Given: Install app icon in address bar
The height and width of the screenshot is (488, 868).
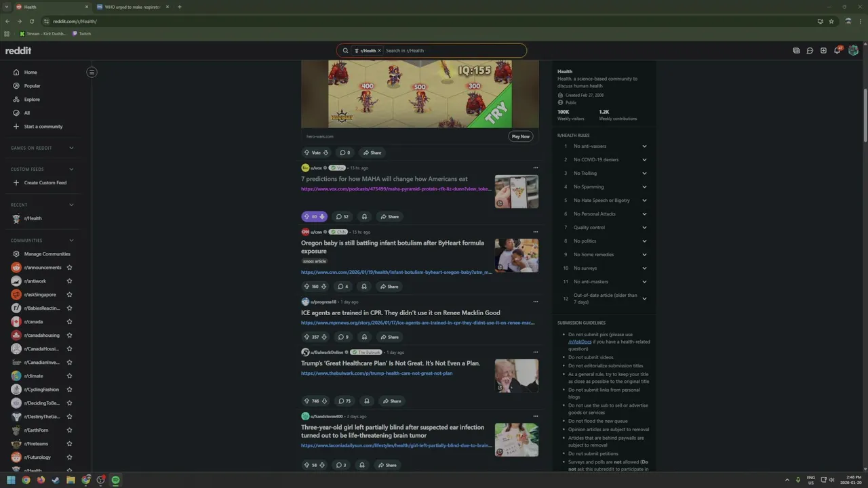Looking at the screenshot, I should point(820,21).
